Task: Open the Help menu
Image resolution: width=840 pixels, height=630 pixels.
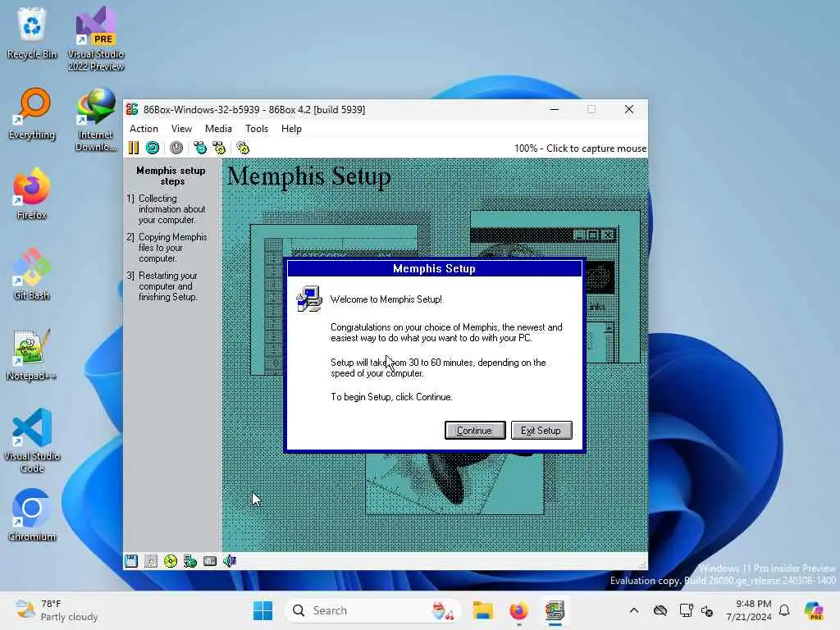Action: (291, 129)
